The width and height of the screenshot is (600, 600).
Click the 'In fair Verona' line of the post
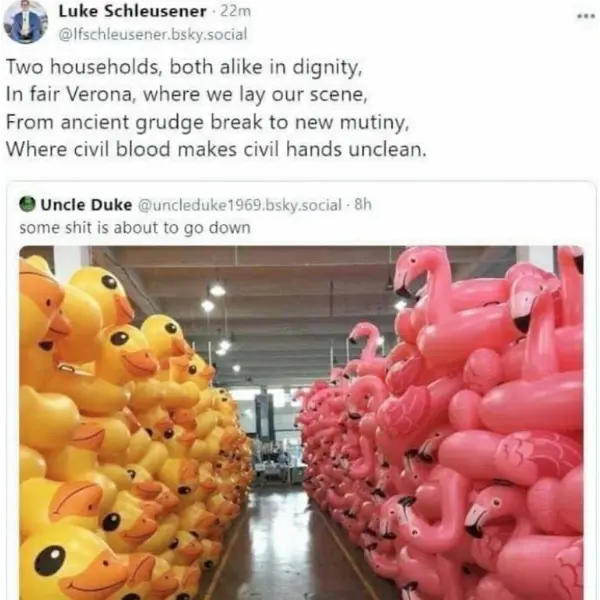click(x=186, y=95)
